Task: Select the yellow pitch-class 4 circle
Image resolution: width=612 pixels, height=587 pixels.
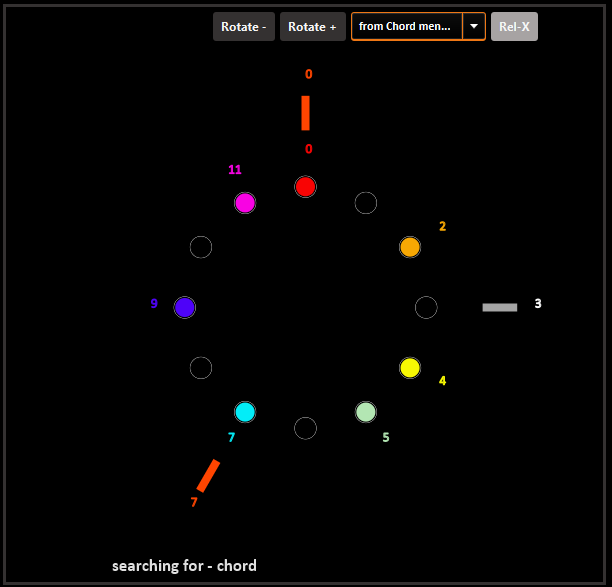Action: 410,368
